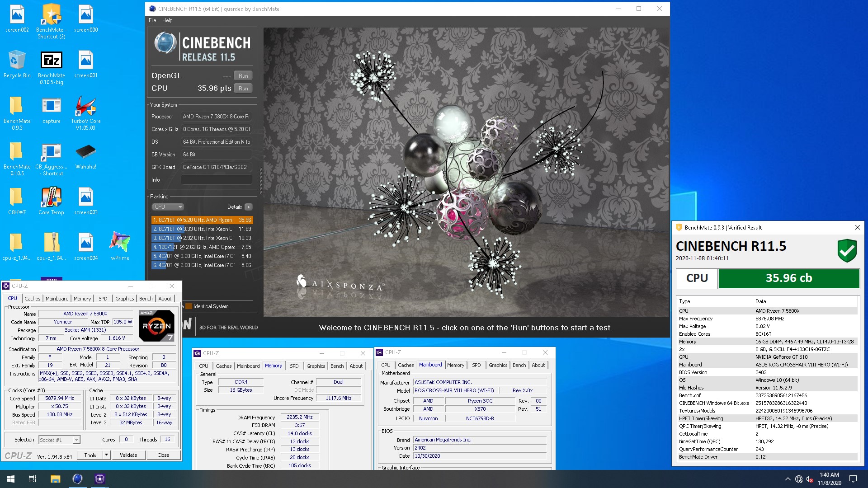Open the cpu-z_1.94 zip archive icon
868x488 pixels.
point(51,247)
